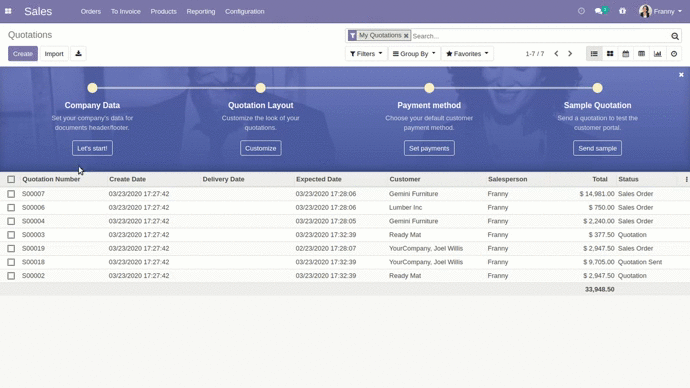This screenshot has width=690, height=388.
Task: Sort by Quotation Number column
Action: click(51, 179)
